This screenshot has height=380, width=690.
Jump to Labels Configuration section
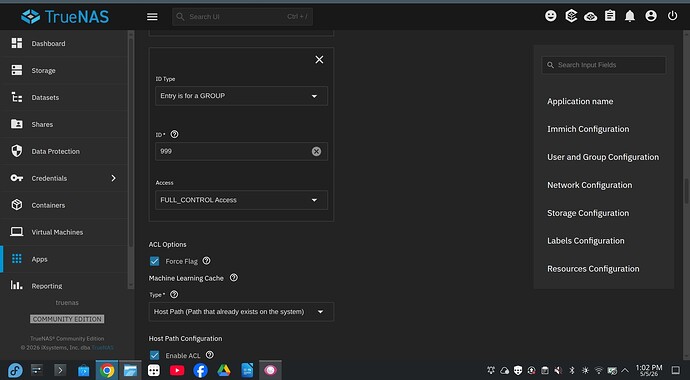585,241
